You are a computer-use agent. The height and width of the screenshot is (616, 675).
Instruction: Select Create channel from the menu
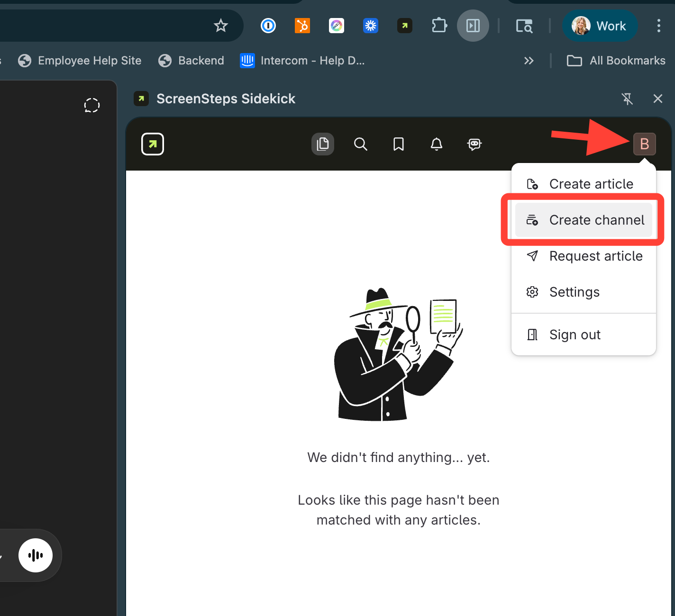tap(584, 220)
